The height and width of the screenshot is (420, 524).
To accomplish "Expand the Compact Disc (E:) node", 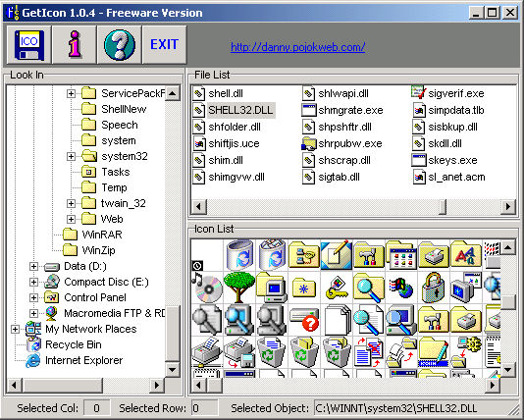I will 33,282.
